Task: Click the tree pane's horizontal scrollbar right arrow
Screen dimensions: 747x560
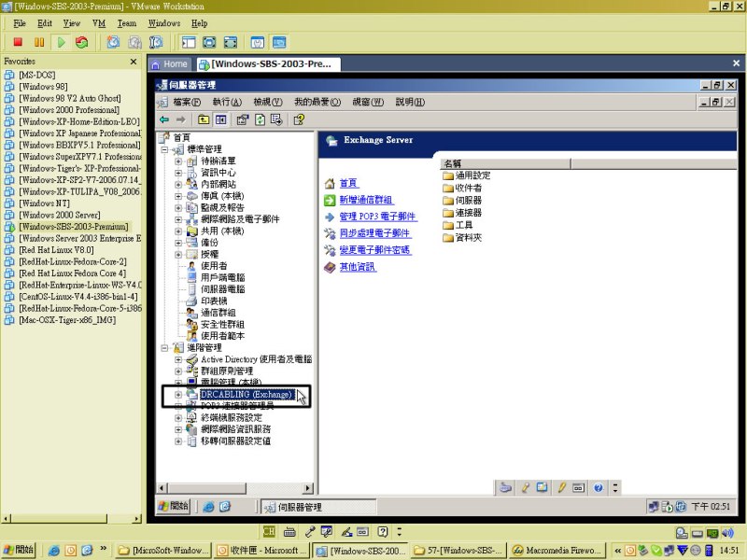Action: (x=308, y=488)
